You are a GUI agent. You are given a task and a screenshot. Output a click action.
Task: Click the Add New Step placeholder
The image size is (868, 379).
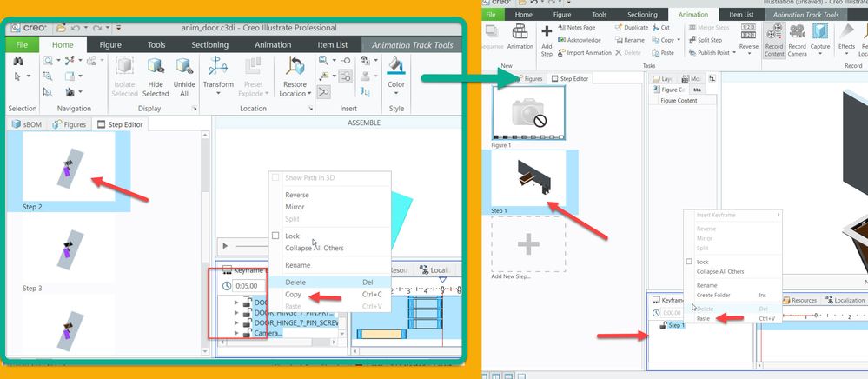coord(528,243)
